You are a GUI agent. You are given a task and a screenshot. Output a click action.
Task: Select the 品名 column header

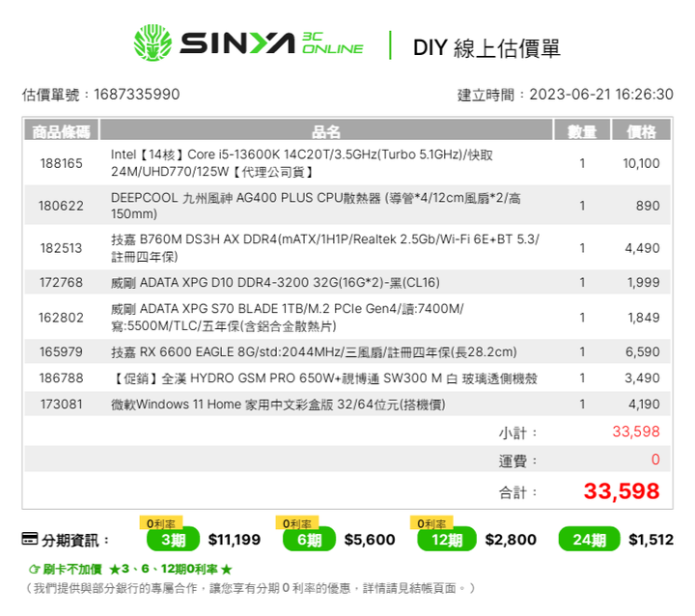[x=326, y=131]
